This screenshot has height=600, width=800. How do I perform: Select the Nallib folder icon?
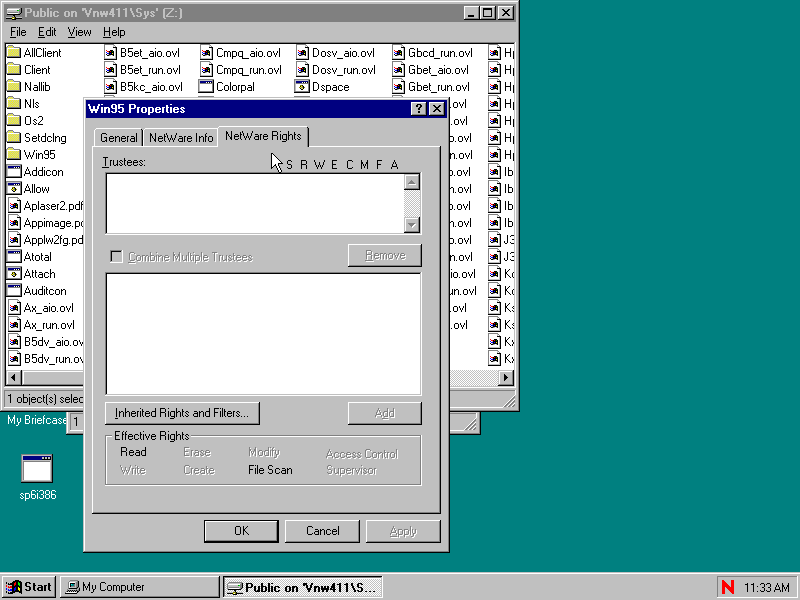pos(14,87)
